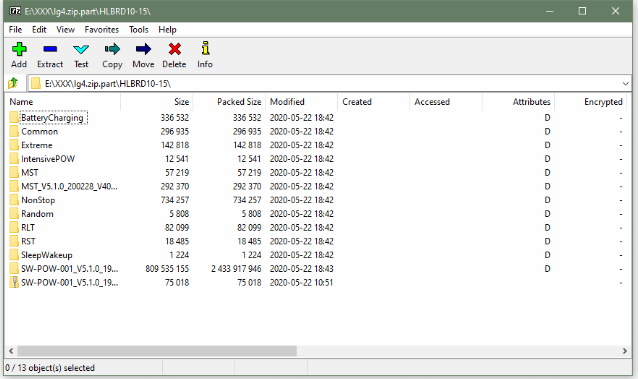Click the horizontal scrollbar thumb
This screenshot has width=638, height=379.
point(157,351)
